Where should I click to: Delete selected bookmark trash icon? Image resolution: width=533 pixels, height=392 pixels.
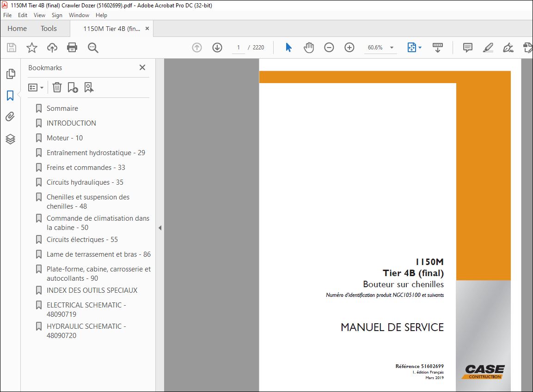click(57, 88)
